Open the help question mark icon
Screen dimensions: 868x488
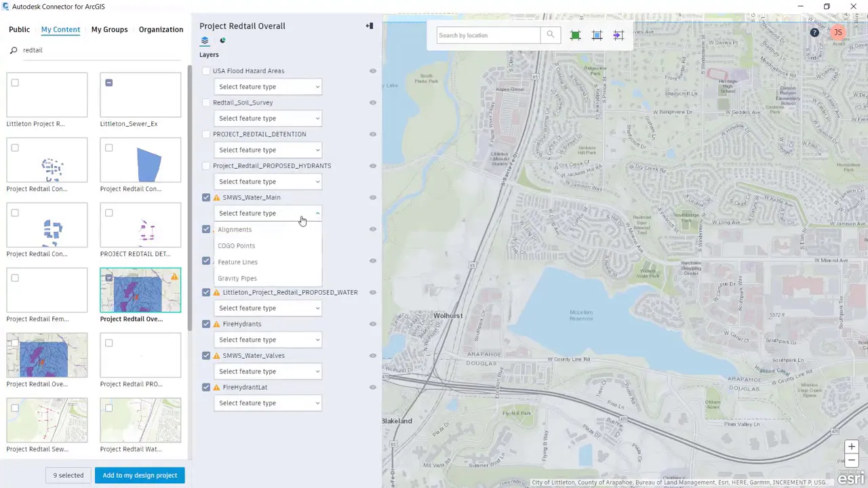point(814,33)
